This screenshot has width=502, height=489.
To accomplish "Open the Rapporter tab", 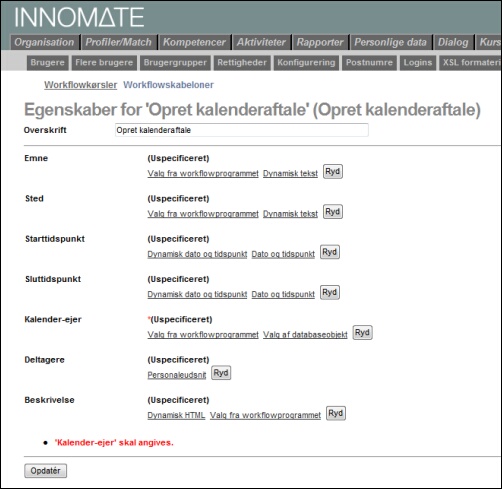I will 320,42.
